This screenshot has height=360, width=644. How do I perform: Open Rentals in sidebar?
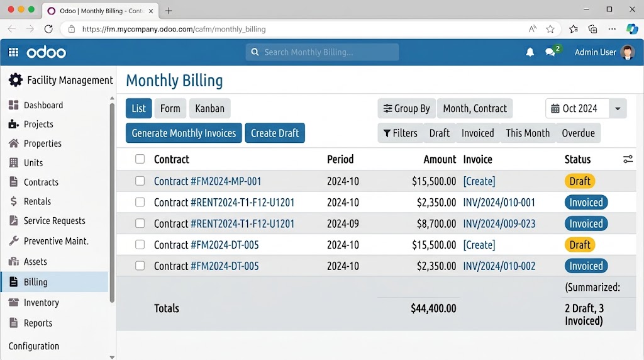coord(37,201)
